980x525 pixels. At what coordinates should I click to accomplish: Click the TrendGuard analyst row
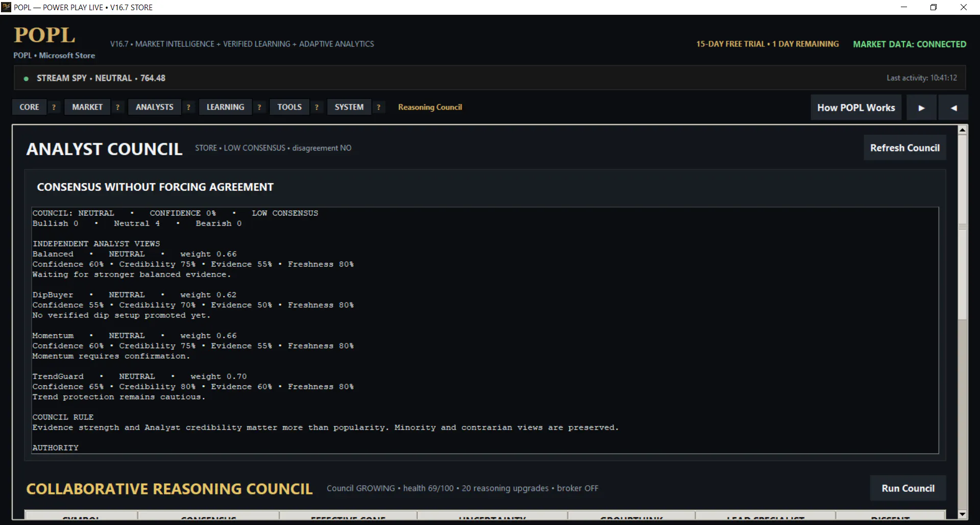click(x=193, y=387)
